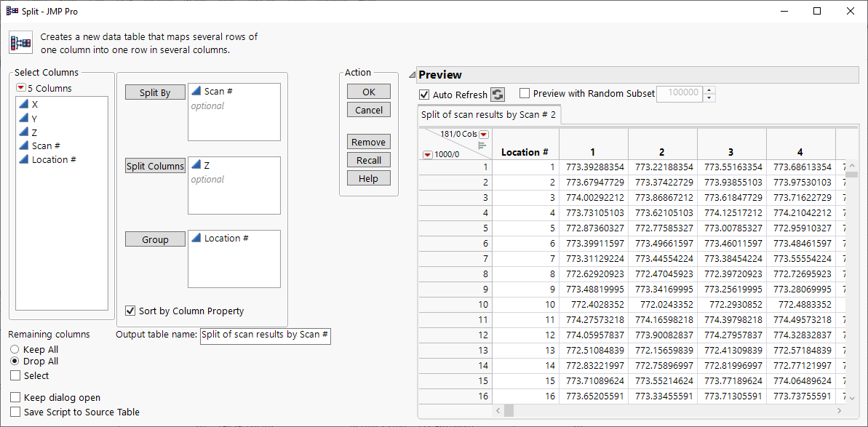Select the Keep All radio option
Screen dimensions: 868x427
point(15,350)
